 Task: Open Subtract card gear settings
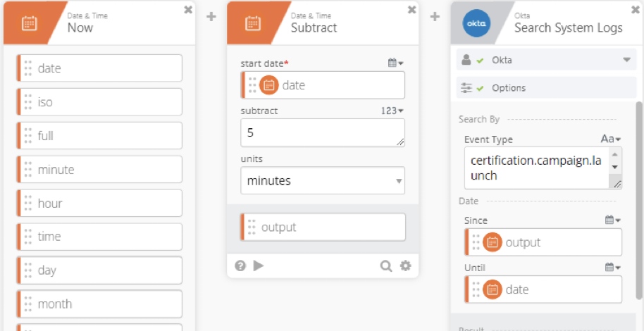point(405,266)
